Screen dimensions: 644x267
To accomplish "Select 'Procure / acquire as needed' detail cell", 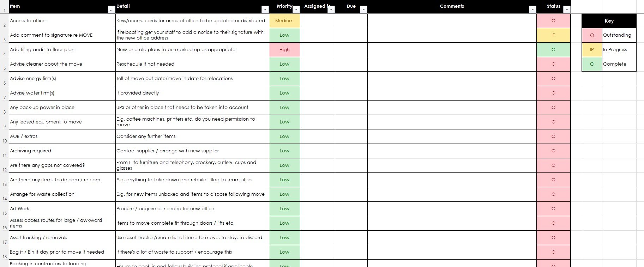I will (x=192, y=209).
